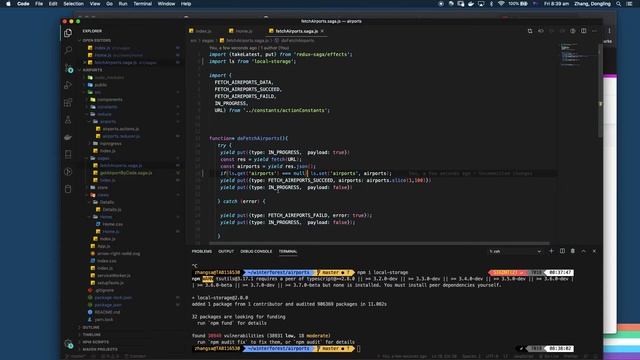Screen dimensions: 640x360
Task: Open editor More Actions ellipsis menu
Action: [x=594, y=31]
